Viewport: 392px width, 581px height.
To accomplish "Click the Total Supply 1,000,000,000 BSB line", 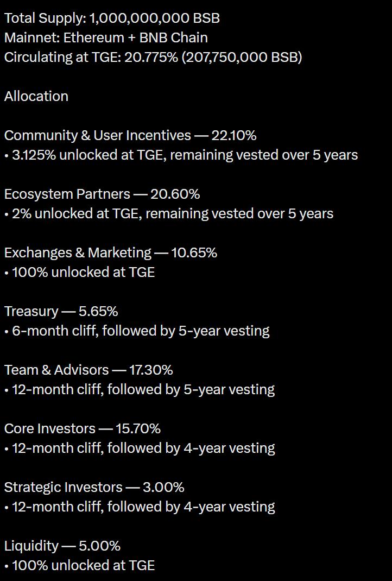I will pos(112,18).
